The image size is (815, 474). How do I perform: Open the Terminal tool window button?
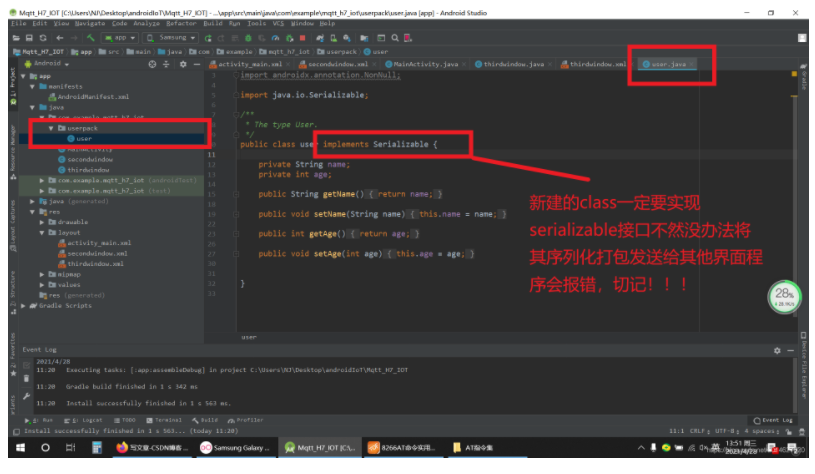[x=164, y=420]
